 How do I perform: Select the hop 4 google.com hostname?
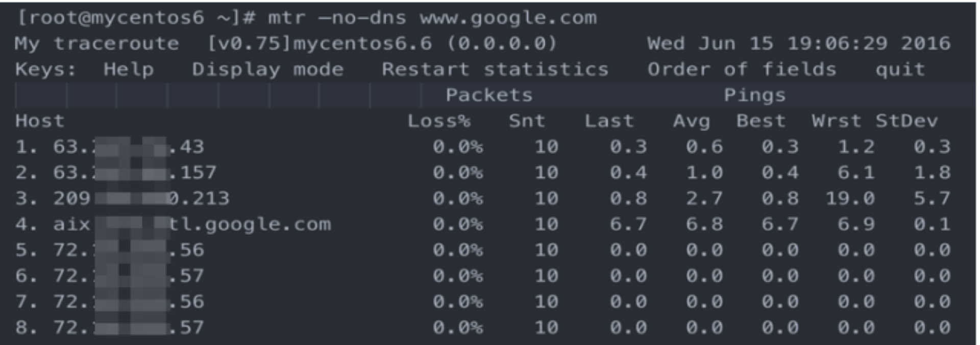[x=192, y=224]
